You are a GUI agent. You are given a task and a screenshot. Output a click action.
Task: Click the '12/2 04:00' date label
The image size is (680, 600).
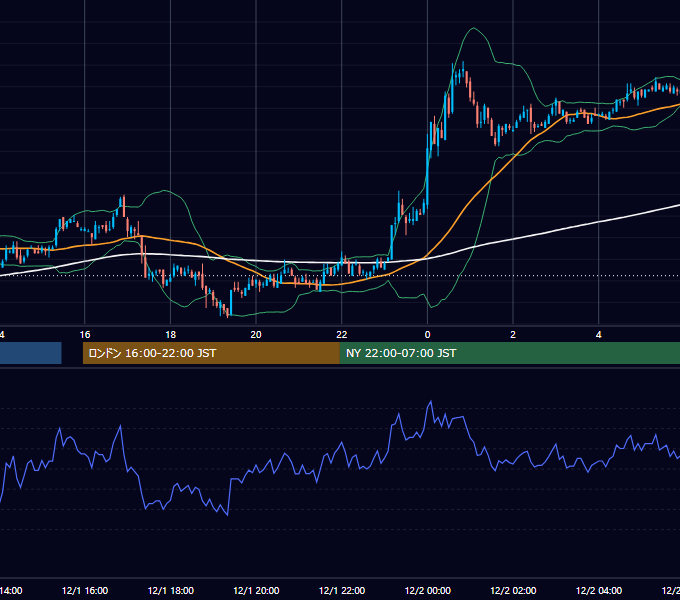click(599, 590)
